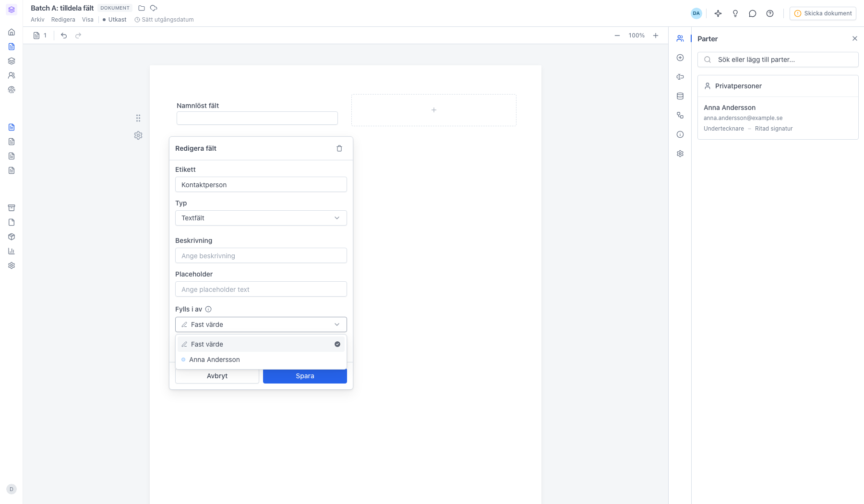
Task: Open the fingerprint icon in left sidebar
Action: click(12, 90)
